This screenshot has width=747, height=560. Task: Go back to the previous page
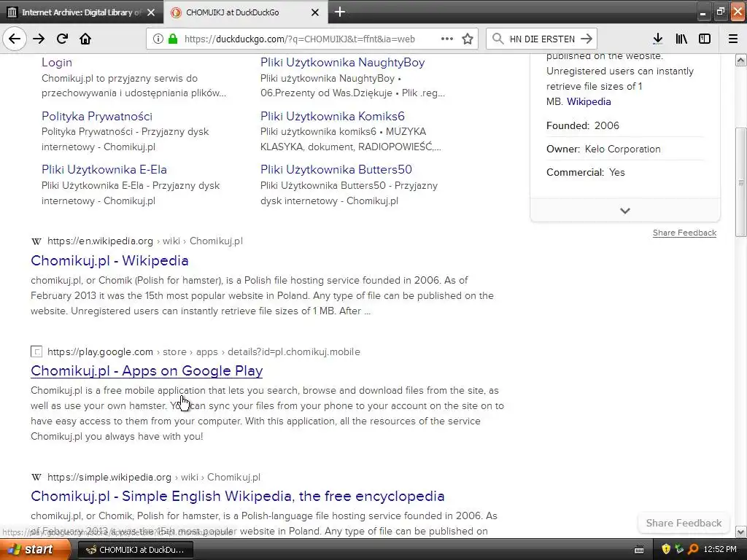15,39
